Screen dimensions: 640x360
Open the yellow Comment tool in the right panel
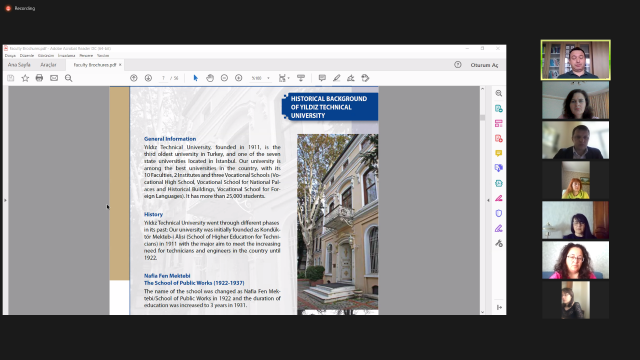click(498, 153)
